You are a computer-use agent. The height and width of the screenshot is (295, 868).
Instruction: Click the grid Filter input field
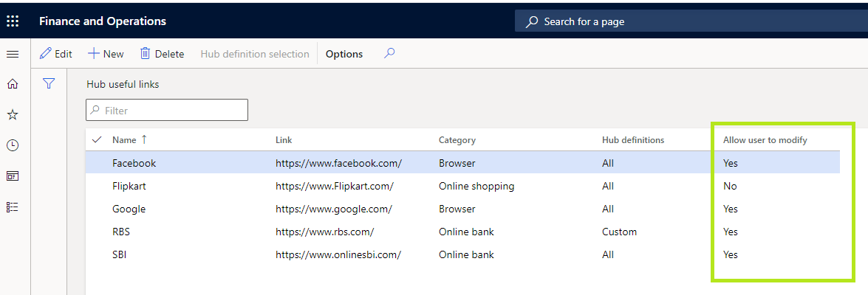pos(167,110)
